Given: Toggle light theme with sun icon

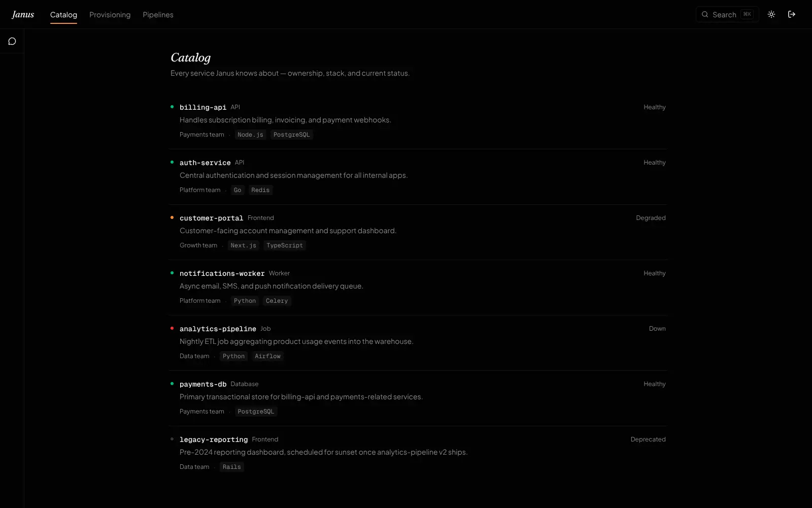Looking at the screenshot, I should [771, 14].
